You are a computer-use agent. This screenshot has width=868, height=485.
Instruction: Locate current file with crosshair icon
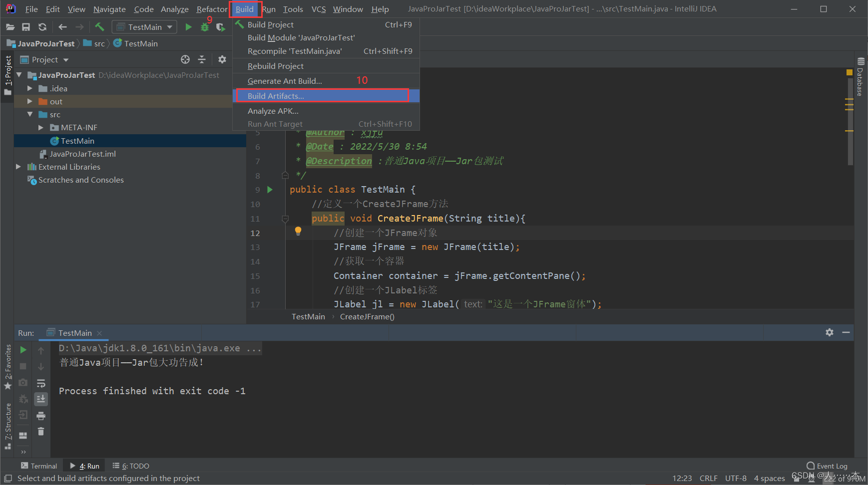pos(185,59)
